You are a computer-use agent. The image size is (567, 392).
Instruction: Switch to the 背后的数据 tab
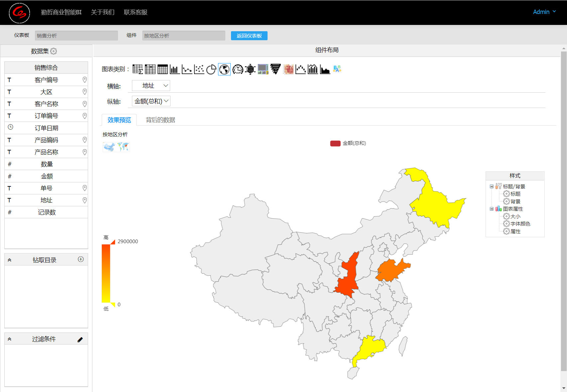click(160, 120)
